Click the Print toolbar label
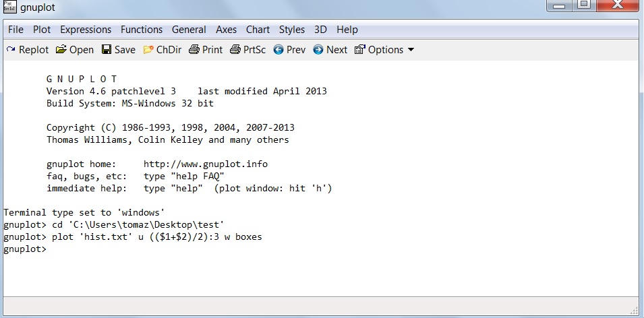 pyautogui.click(x=212, y=50)
